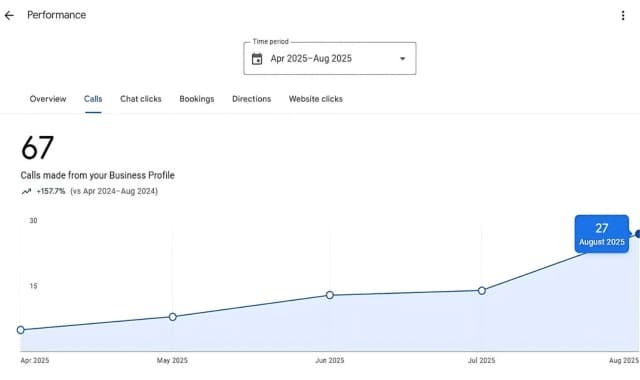Screen dimensions: 640x380
Task: Open the Chat clicks tab
Action: [x=141, y=99]
